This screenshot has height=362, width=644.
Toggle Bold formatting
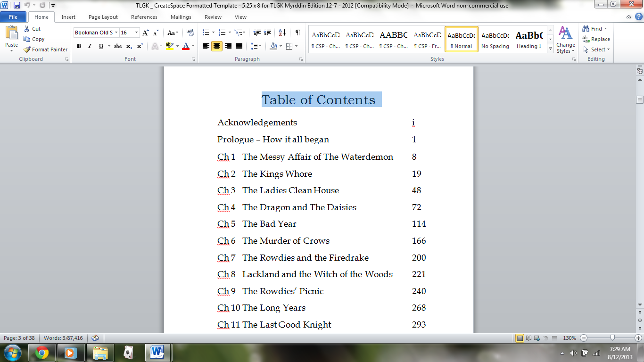tap(79, 46)
